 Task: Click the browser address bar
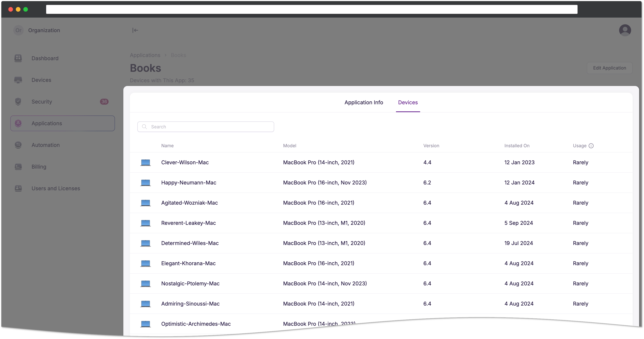coord(312,10)
